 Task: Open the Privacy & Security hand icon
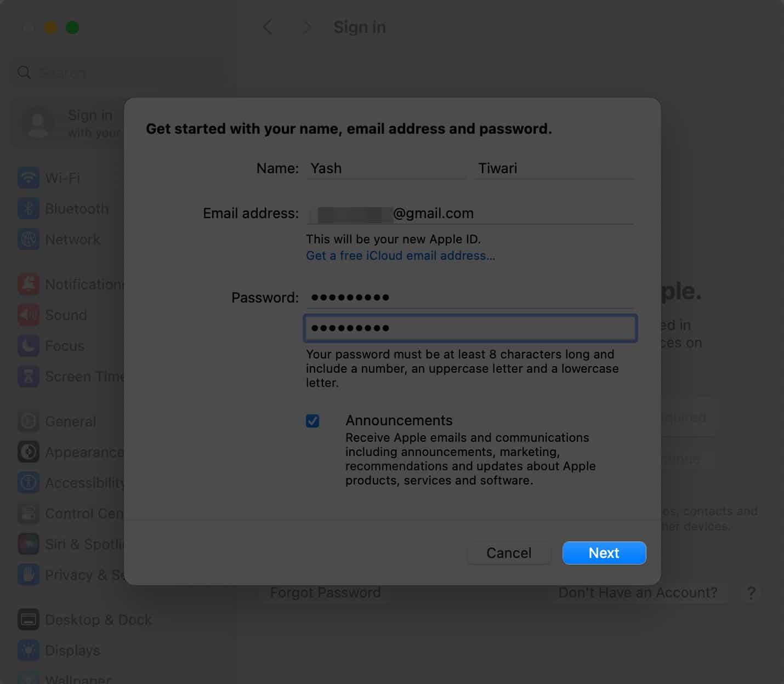29,574
